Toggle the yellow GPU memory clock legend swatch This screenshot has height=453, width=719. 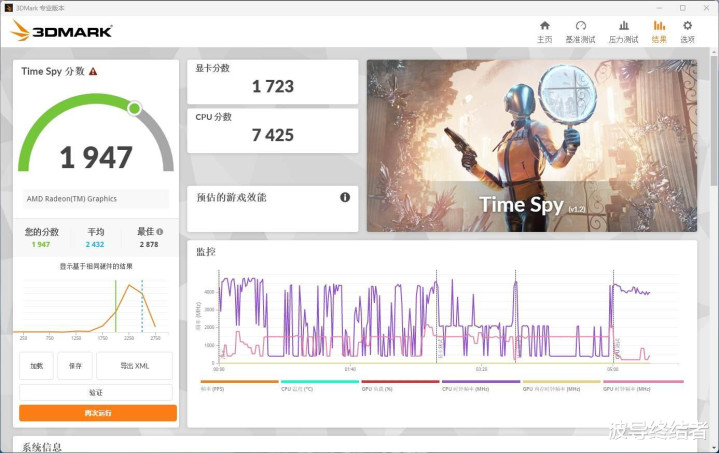(562, 381)
